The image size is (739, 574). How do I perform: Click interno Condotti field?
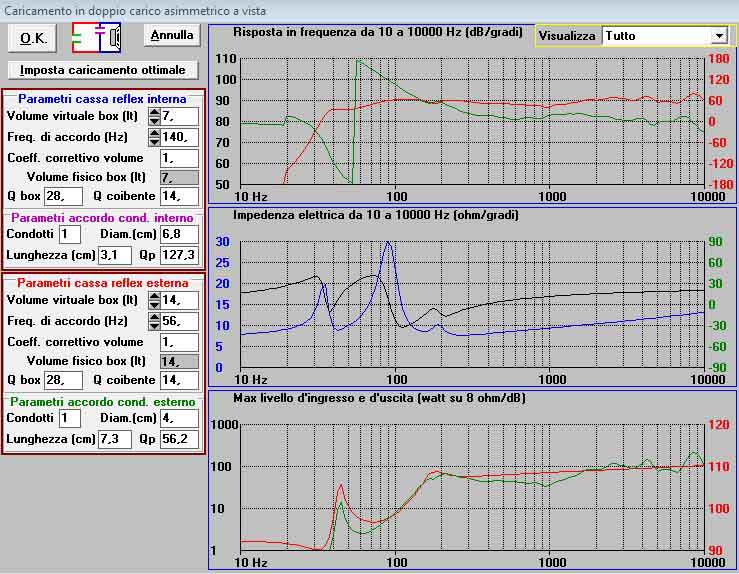click(70, 234)
